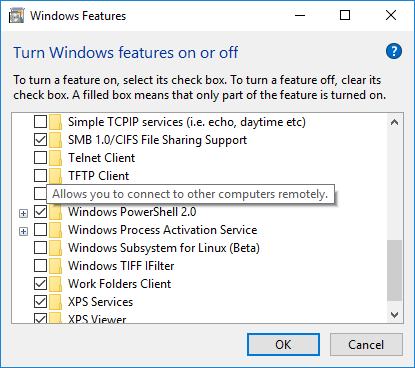
Task: Click the Windows Features title bar icon
Action: click(16, 16)
